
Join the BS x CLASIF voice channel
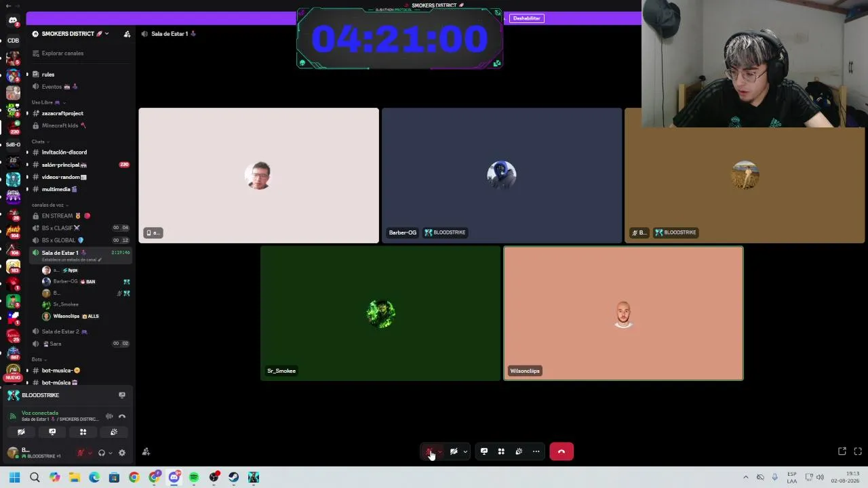[80, 228]
